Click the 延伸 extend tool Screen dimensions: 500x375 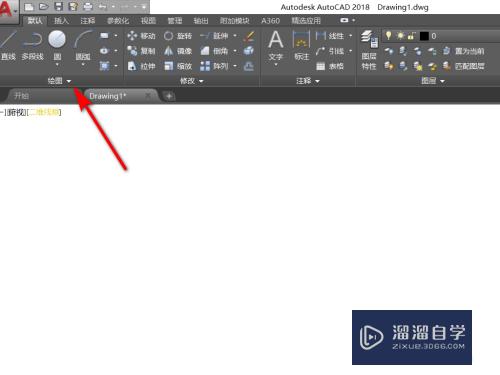214,36
